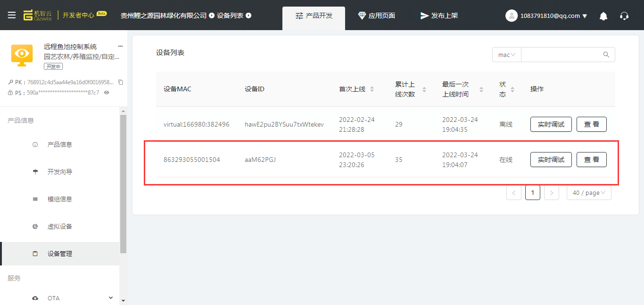Click the OTA cloud icon

[x=35, y=298]
